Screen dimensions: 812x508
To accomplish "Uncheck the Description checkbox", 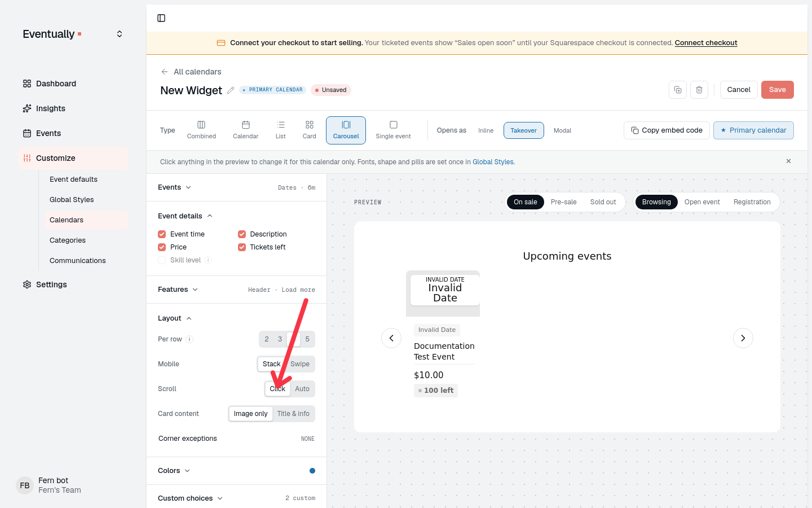I will tap(242, 234).
